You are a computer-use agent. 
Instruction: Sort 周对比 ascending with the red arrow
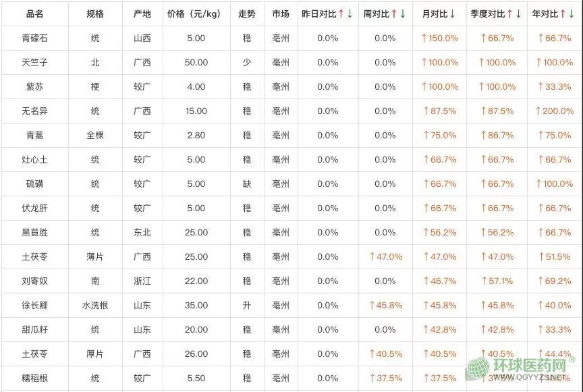pos(394,13)
